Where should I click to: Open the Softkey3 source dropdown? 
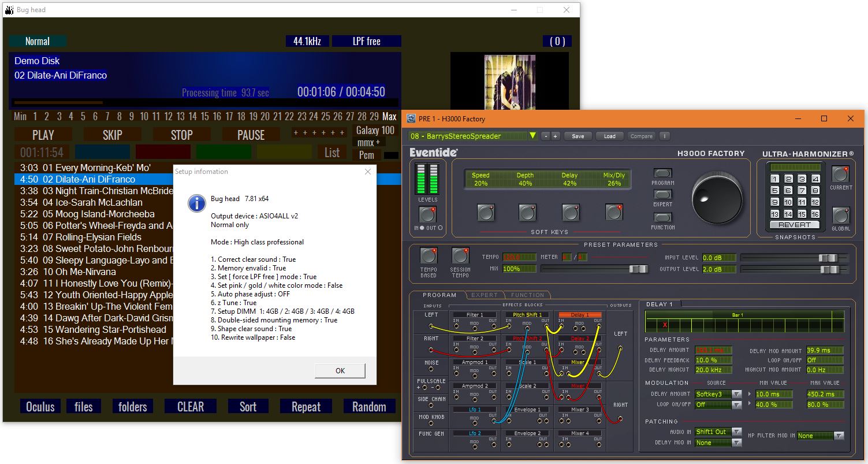tap(736, 394)
